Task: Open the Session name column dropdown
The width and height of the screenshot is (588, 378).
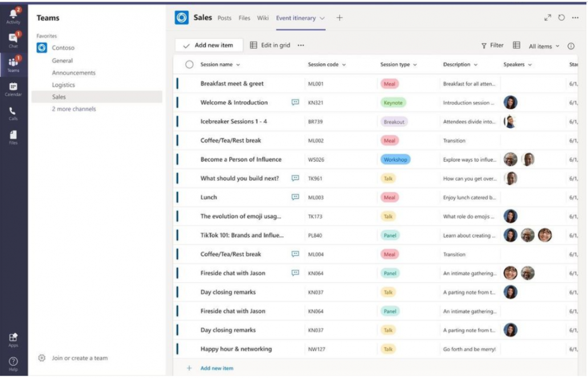Action: pyautogui.click(x=238, y=65)
